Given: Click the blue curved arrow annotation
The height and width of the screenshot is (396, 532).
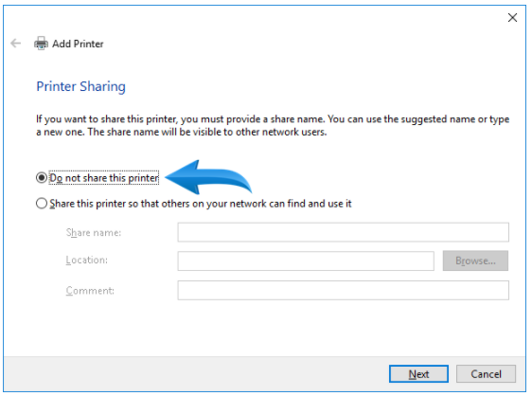Looking at the screenshot, I should click(x=208, y=177).
